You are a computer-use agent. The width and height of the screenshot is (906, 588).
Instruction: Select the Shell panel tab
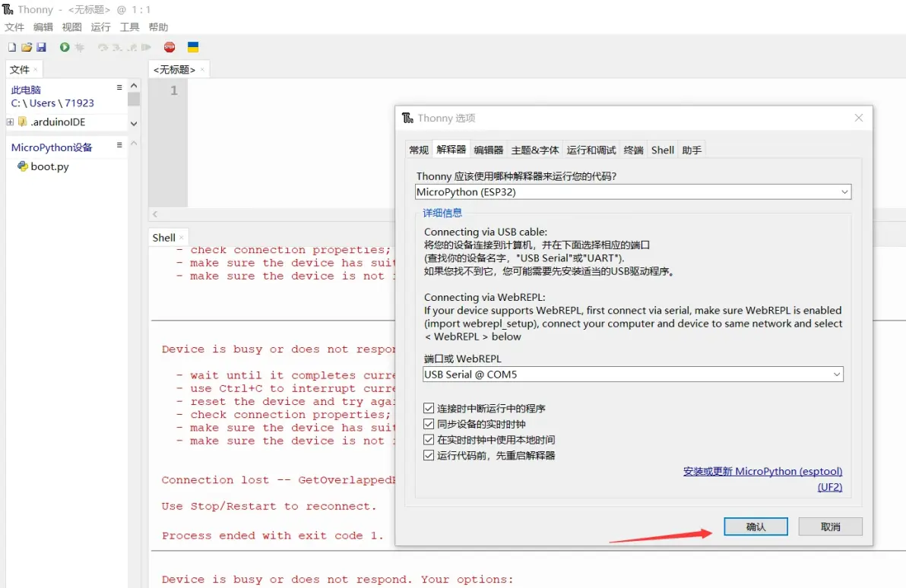click(163, 238)
